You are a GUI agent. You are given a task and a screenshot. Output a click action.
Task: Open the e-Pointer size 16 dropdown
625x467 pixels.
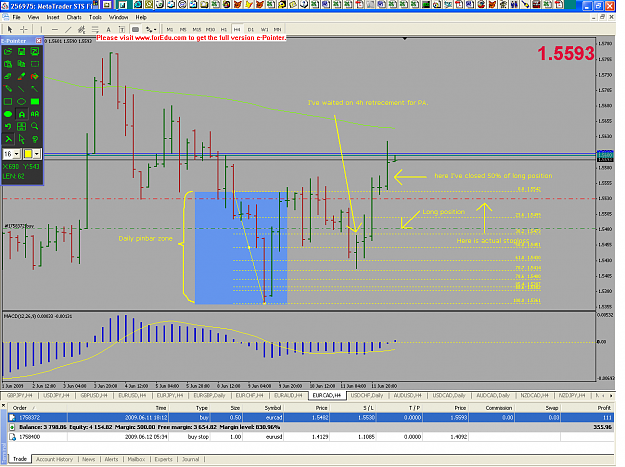click(16, 154)
